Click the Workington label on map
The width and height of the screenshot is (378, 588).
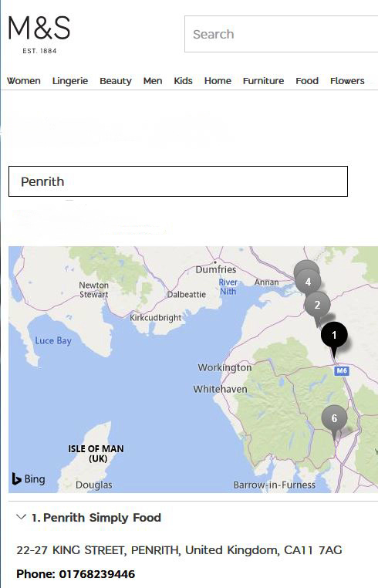point(224,367)
